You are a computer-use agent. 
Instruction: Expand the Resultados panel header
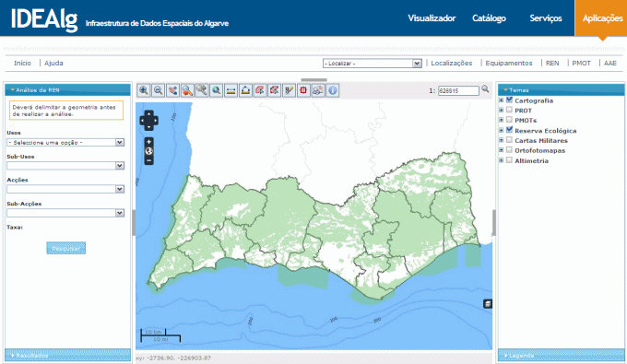(x=67, y=355)
